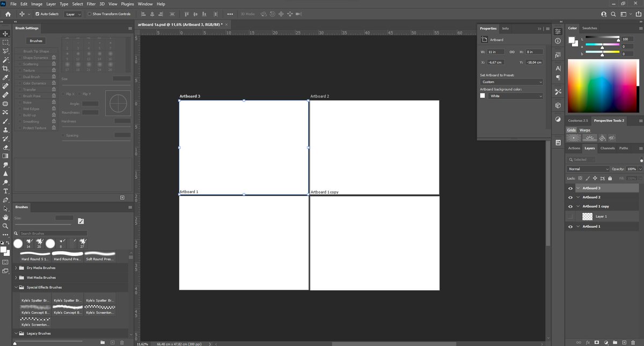
Task: Select the Gradient tool
Action: pyautogui.click(x=5, y=156)
